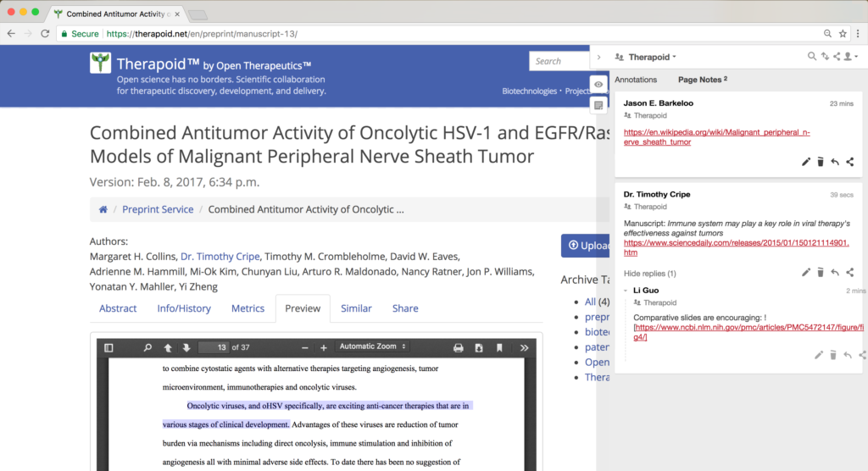Open PDF viewer tools menu chevrons

[524, 347]
